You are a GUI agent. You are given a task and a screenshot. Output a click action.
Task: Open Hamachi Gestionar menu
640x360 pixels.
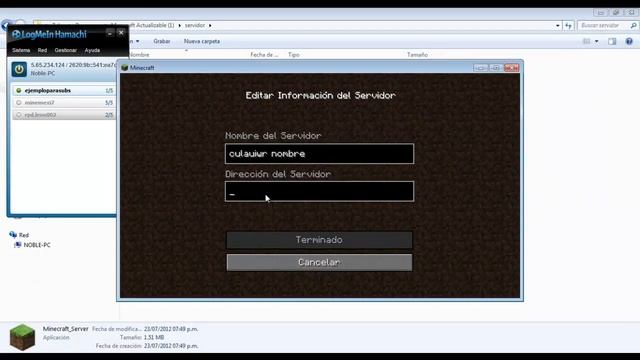pyautogui.click(x=66, y=50)
